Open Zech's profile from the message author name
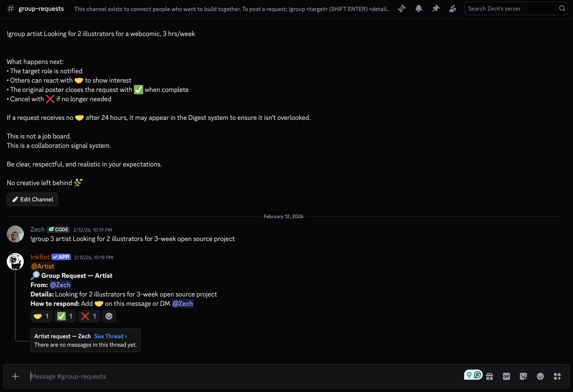The width and height of the screenshot is (573, 392). [38, 229]
